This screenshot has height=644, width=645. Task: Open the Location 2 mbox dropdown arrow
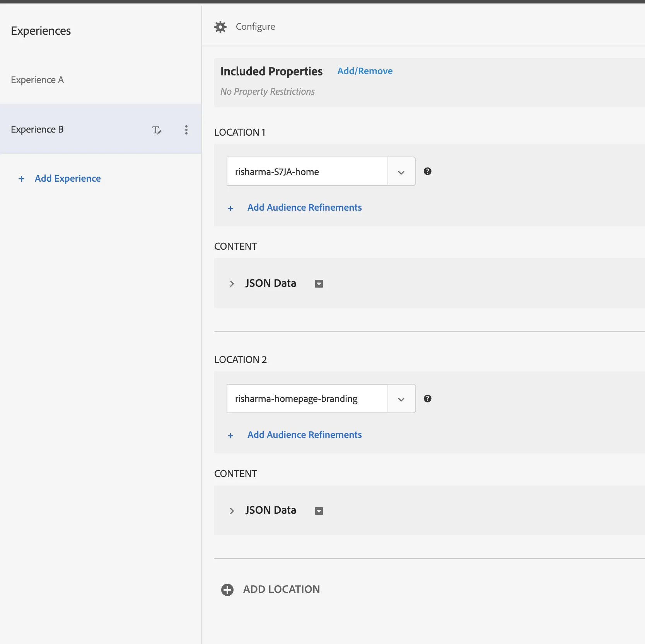(x=401, y=399)
